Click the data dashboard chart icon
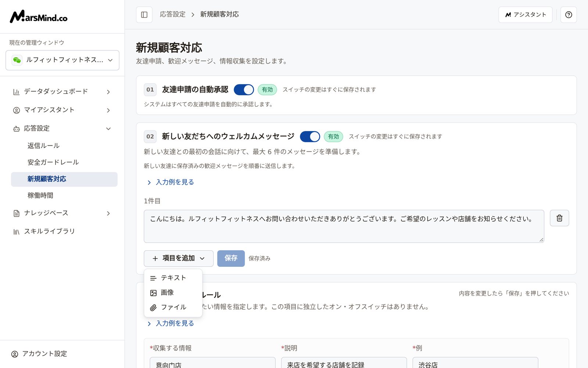The height and width of the screenshot is (368, 588). 17,92
